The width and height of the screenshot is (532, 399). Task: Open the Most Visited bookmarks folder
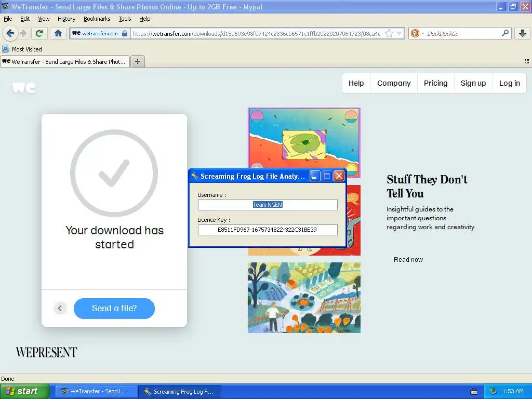(x=22, y=49)
